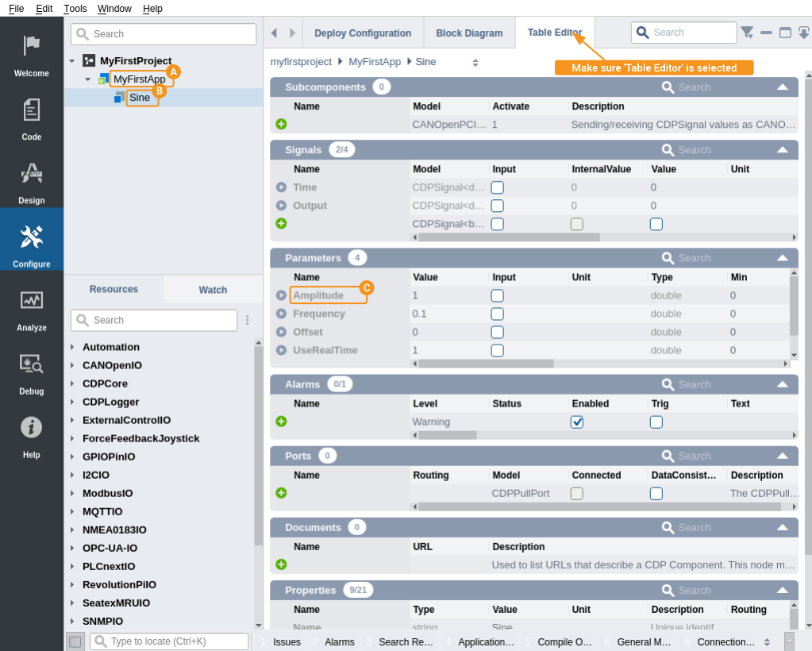Expand the Automation resource category
The width and height of the screenshot is (812, 651).
(72, 347)
